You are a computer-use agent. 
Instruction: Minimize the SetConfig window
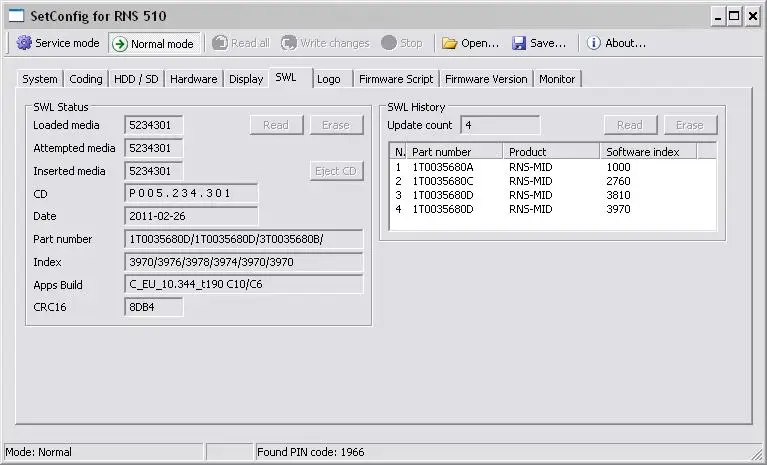[x=718, y=17]
